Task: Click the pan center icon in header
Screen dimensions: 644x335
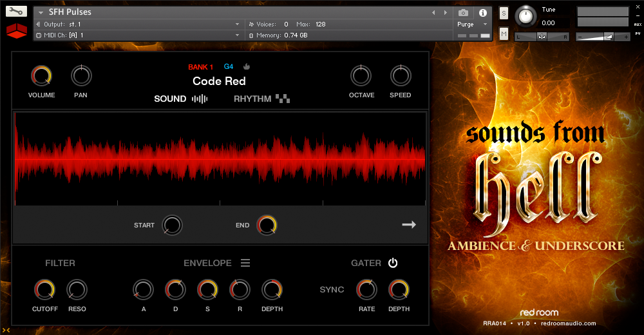Action: (542, 37)
